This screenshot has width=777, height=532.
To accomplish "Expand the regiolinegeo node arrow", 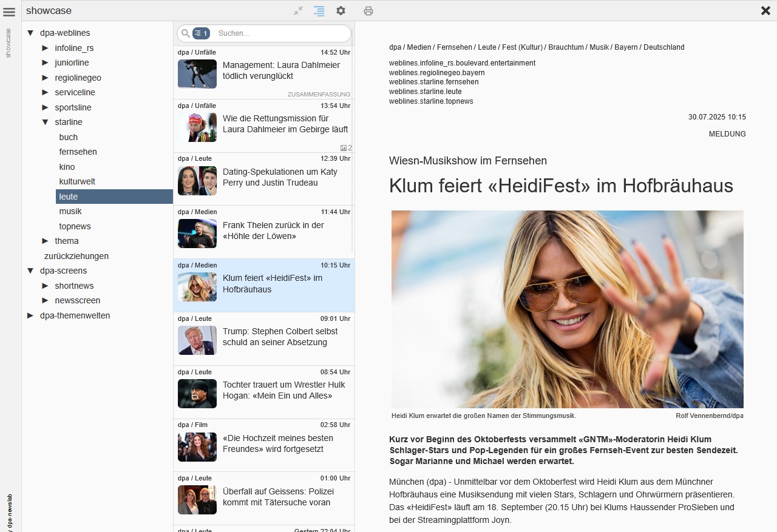I will tap(45, 78).
